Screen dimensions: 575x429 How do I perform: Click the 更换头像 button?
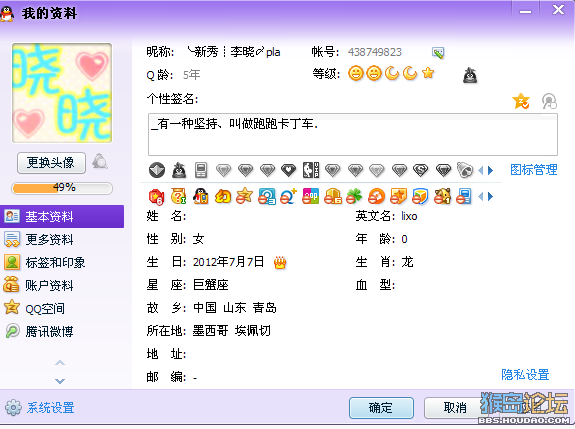[51, 163]
